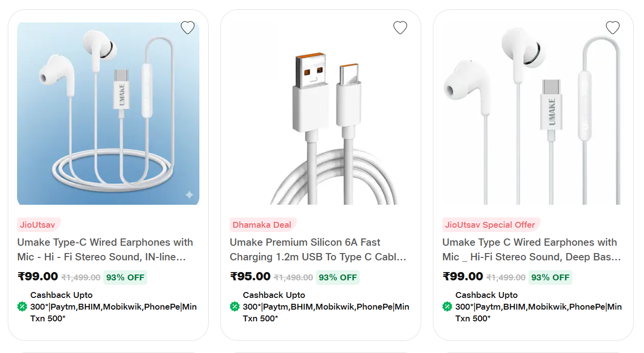
Task: Click the 93% OFF badge on first card
Action: (x=125, y=277)
